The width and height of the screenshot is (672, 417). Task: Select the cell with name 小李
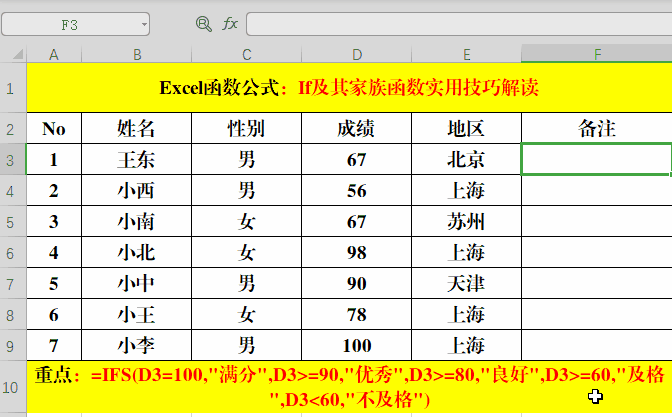pos(136,345)
